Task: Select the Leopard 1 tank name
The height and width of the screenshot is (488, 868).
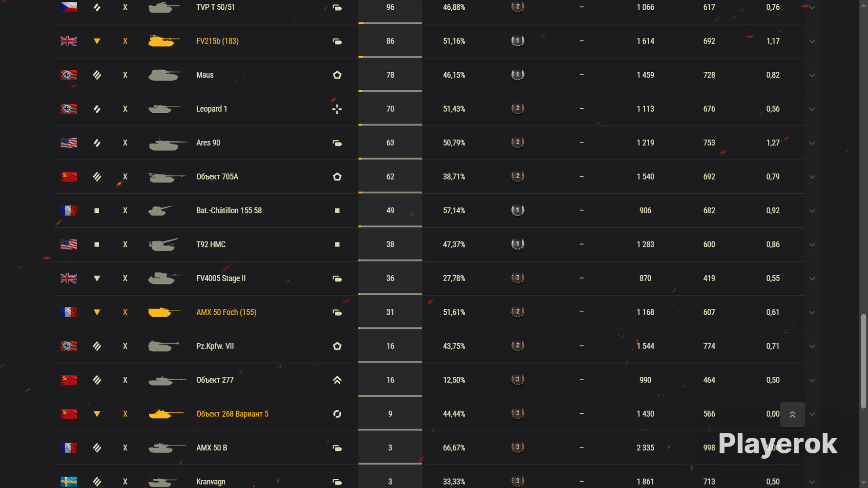Action: point(211,109)
